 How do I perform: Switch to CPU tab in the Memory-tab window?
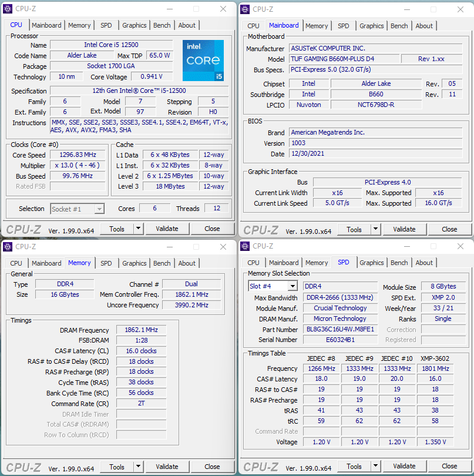tap(16, 263)
